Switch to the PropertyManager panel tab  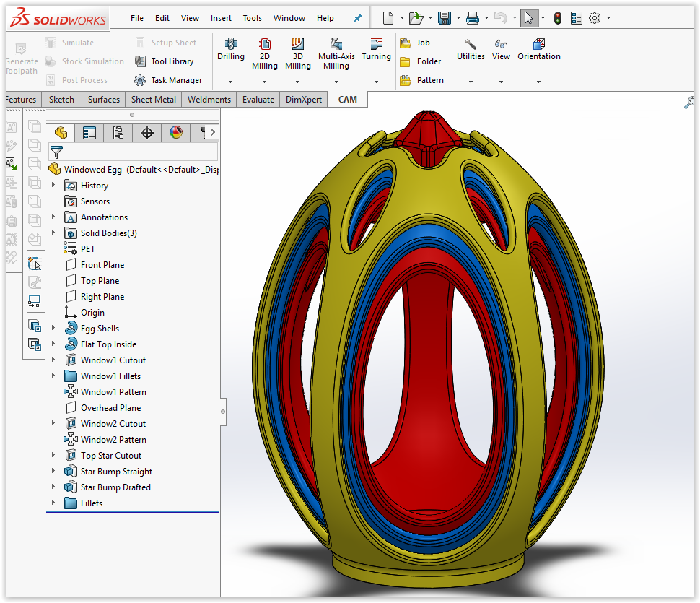pos(89,133)
